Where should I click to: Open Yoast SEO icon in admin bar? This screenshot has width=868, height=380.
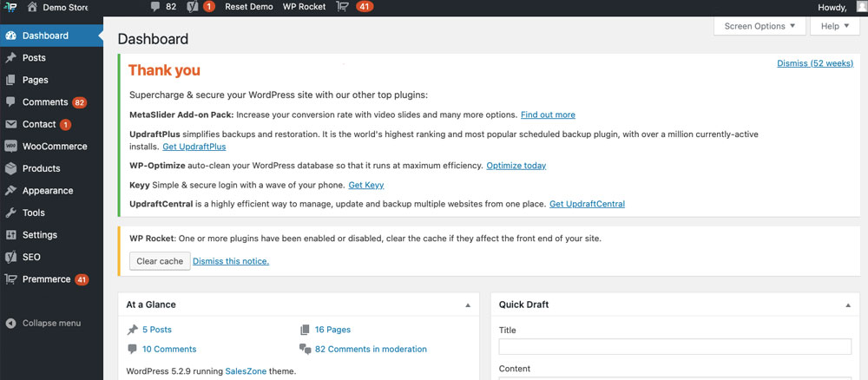tap(193, 7)
